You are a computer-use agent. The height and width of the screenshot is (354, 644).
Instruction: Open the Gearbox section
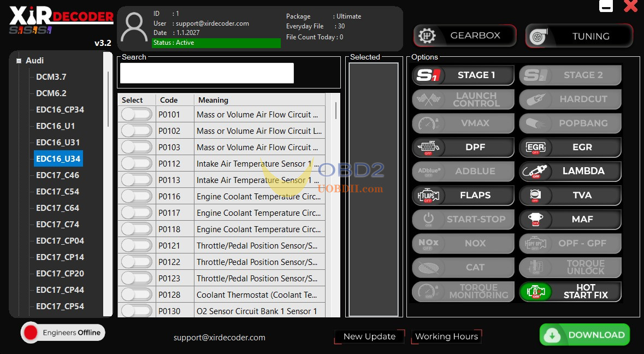pyautogui.click(x=465, y=36)
